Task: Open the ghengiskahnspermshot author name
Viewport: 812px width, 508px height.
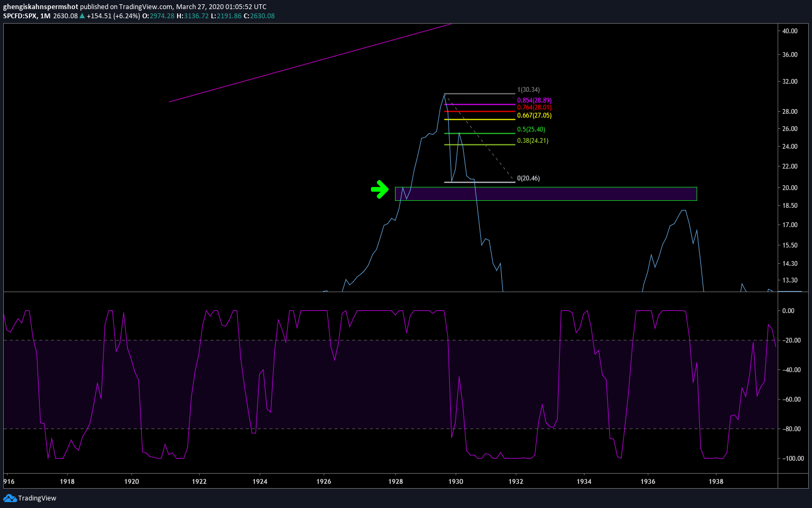Action: click(x=41, y=7)
